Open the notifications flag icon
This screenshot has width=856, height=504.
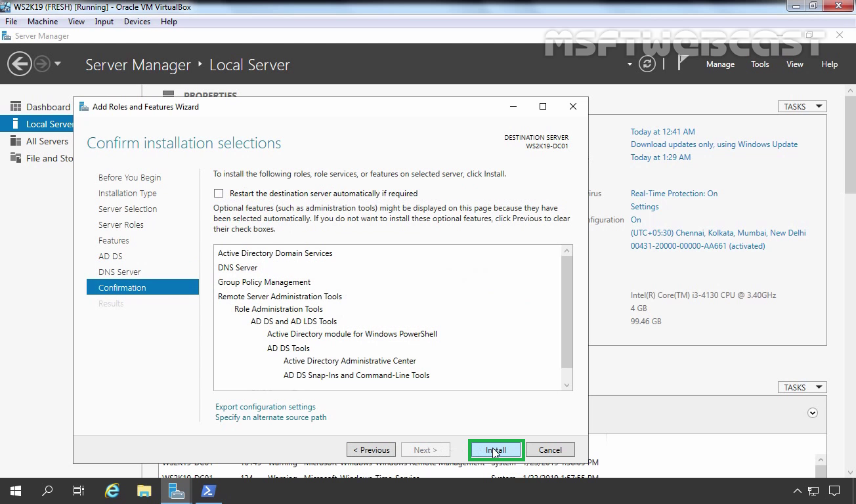pyautogui.click(x=683, y=63)
